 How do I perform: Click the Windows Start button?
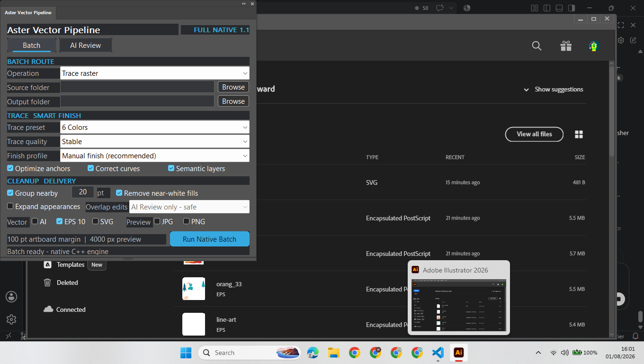click(186, 353)
